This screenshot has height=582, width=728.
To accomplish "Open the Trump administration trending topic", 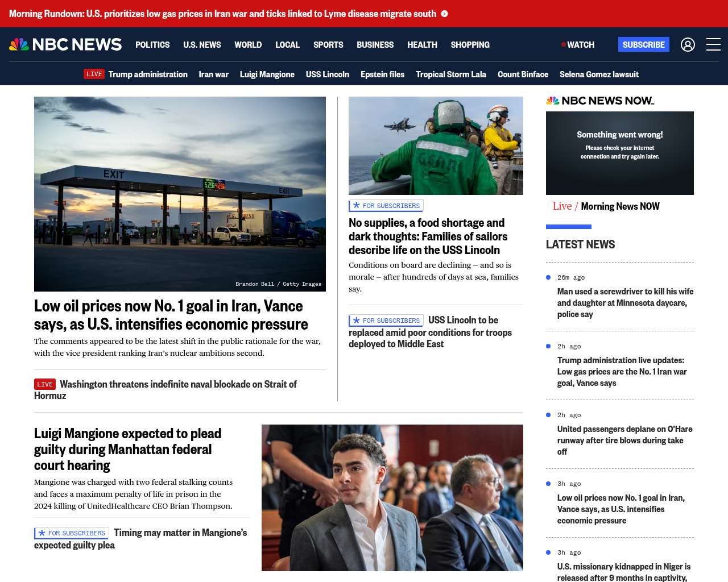I will pyautogui.click(x=148, y=74).
